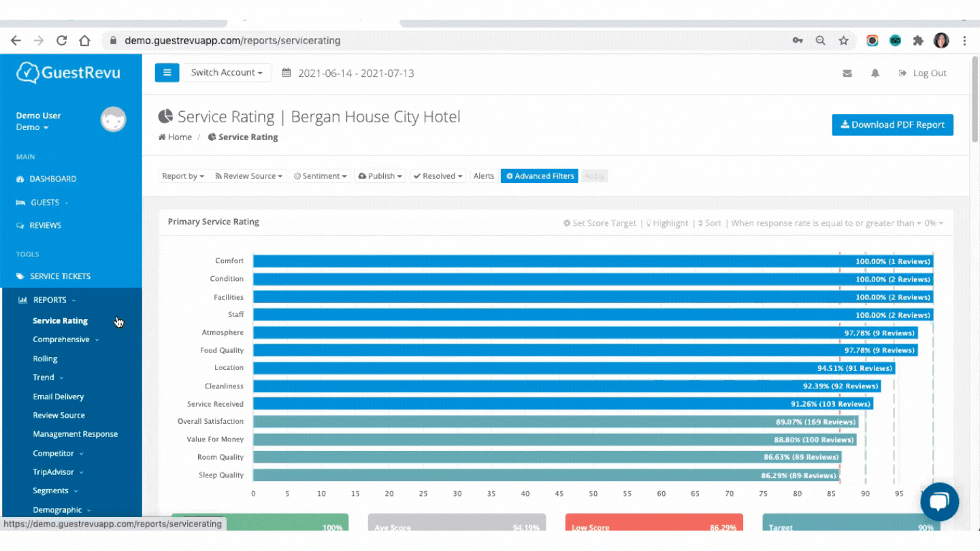Click the key password icon in address bar
Viewport: 980px width, 551px height.
click(798, 41)
